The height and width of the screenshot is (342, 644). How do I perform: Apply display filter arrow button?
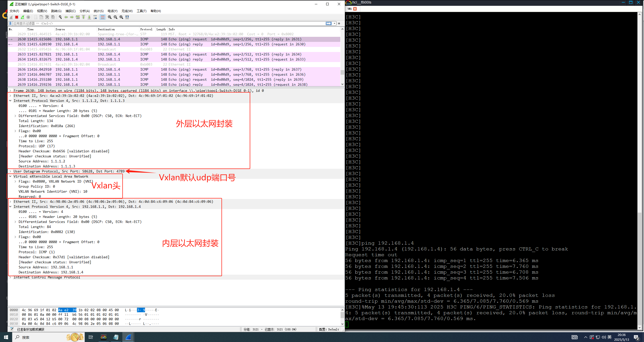click(328, 23)
